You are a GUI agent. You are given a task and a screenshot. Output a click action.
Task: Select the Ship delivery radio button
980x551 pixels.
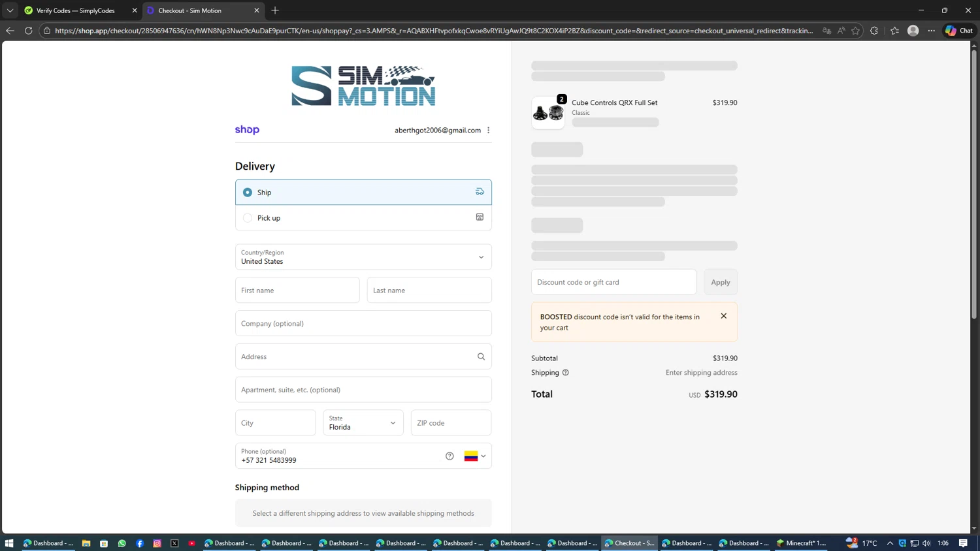(248, 192)
